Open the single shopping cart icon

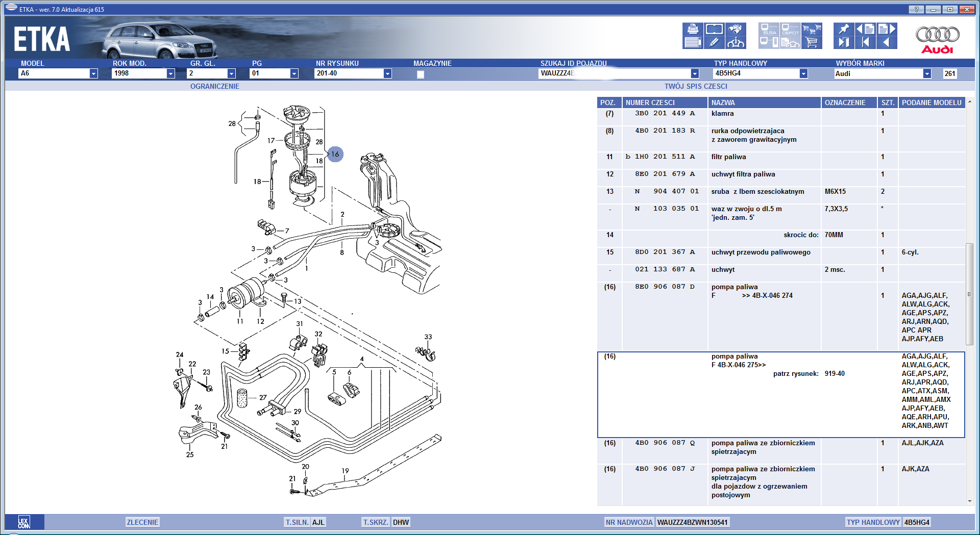[x=812, y=42]
